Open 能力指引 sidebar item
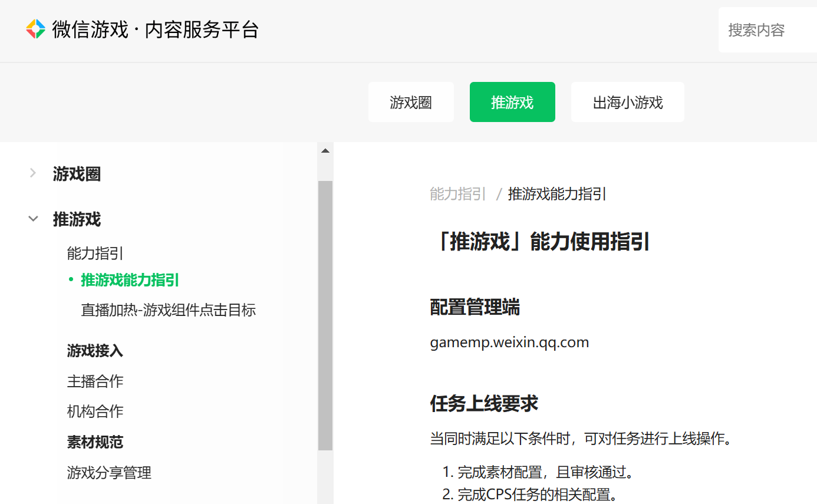The image size is (817, 504). pyautogui.click(x=95, y=253)
